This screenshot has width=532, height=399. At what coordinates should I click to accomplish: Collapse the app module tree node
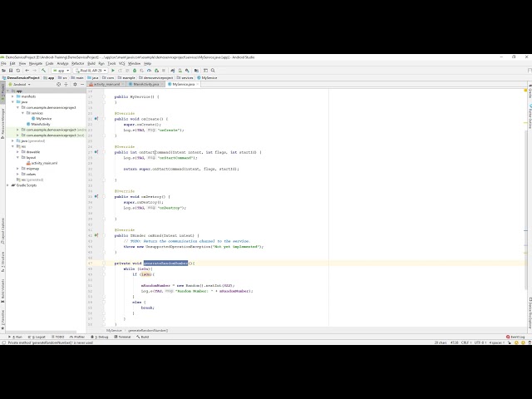click(8, 91)
